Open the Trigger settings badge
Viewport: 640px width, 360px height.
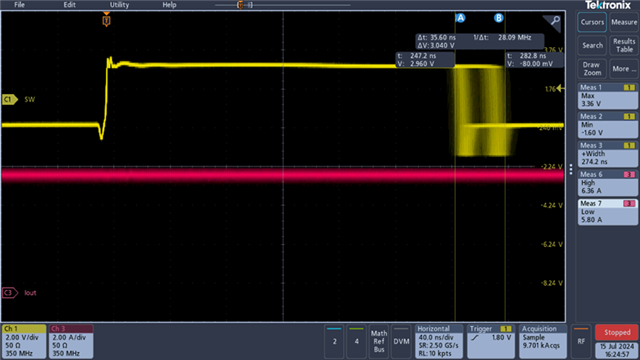pyautogui.click(x=491, y=341)
